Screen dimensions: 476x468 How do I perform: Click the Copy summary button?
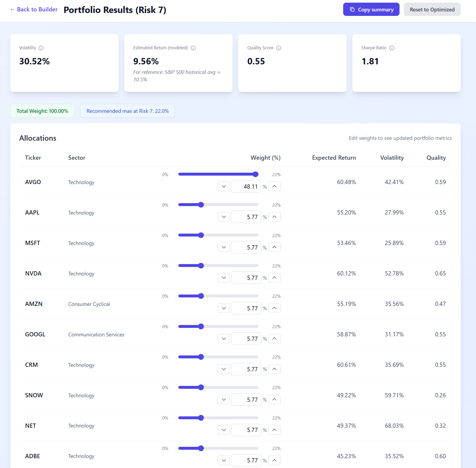pos(371,9)
